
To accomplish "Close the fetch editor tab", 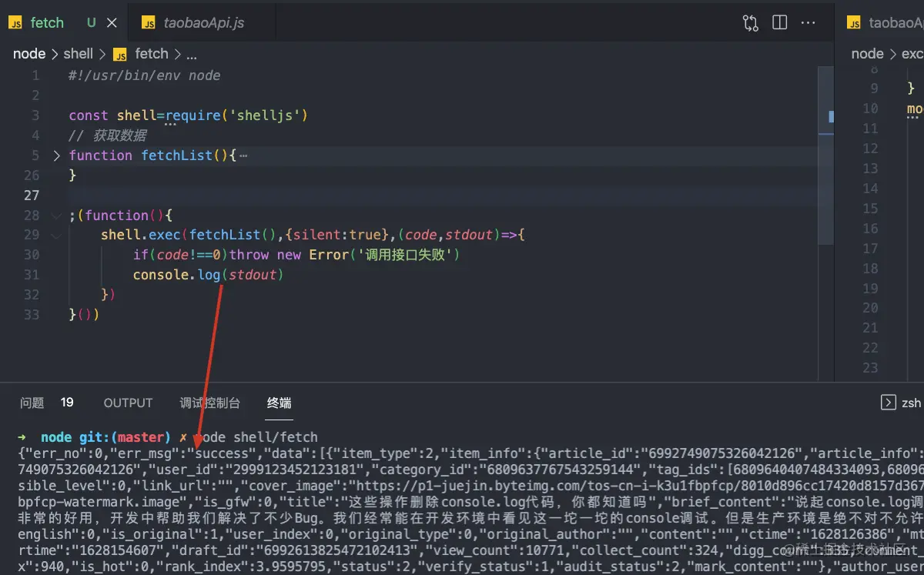I will [x=112, y=23].
